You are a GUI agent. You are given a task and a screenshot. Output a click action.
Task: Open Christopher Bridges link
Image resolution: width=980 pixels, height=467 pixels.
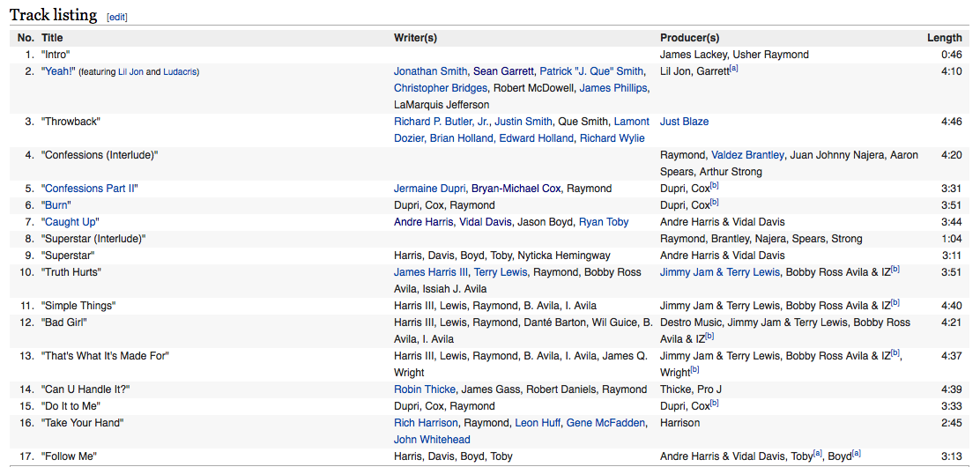click(x=440, y=88)
